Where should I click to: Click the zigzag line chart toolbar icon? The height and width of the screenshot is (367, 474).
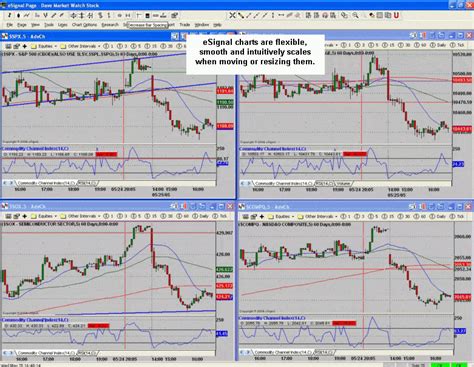coord(26,15)
